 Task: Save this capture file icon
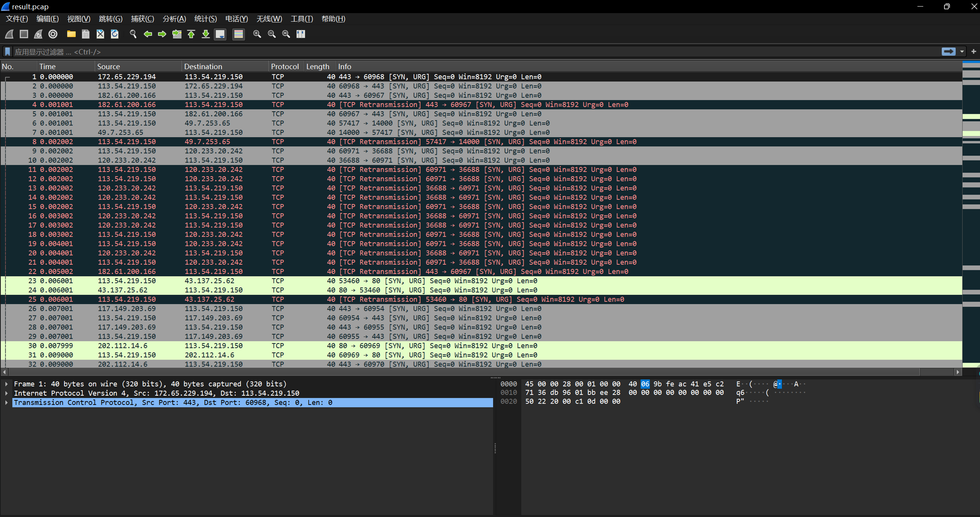click(x=86, y=34)
